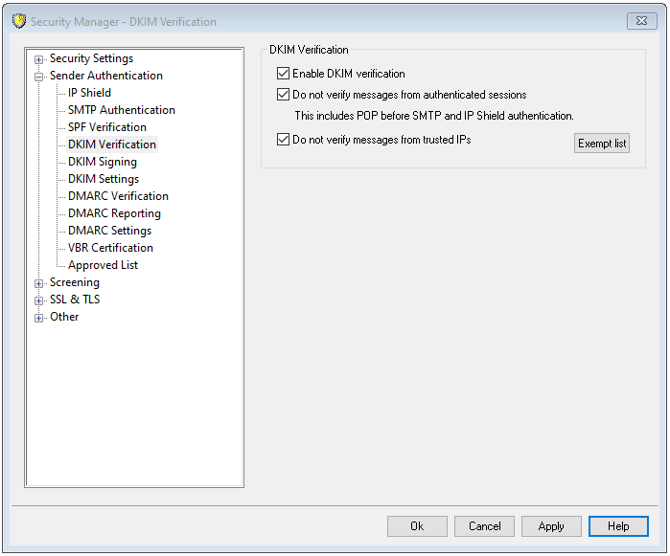Toggle do not verify trusted IPs

tap(283, 140)
